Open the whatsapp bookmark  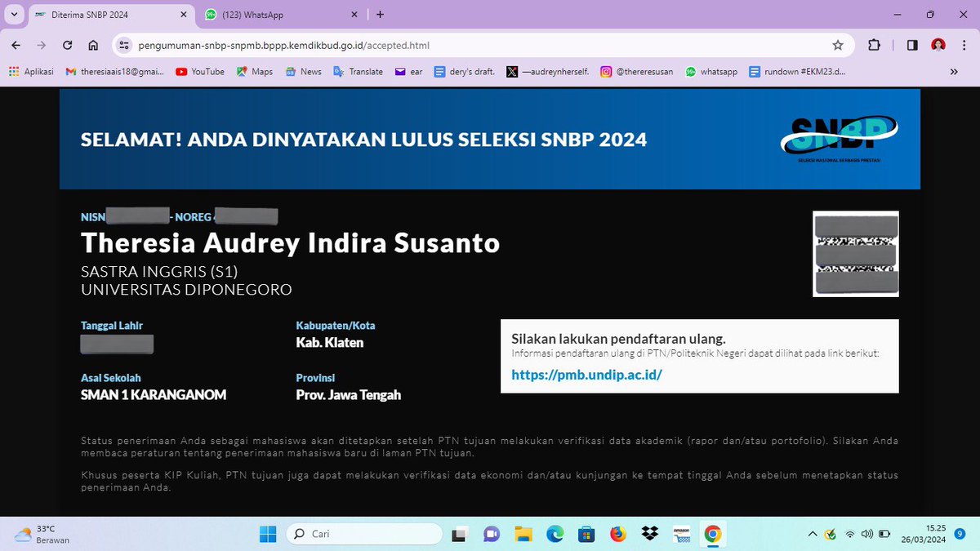pos(711,72)
